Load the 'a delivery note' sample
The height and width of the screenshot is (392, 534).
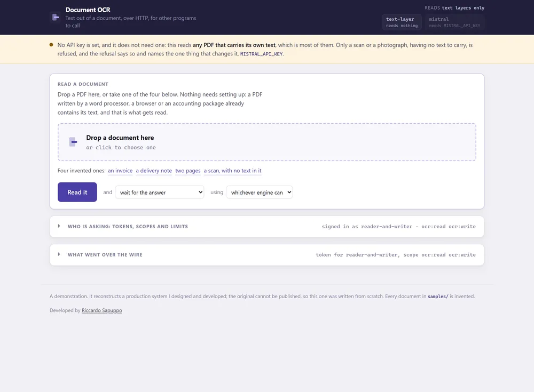click(154, 171)
